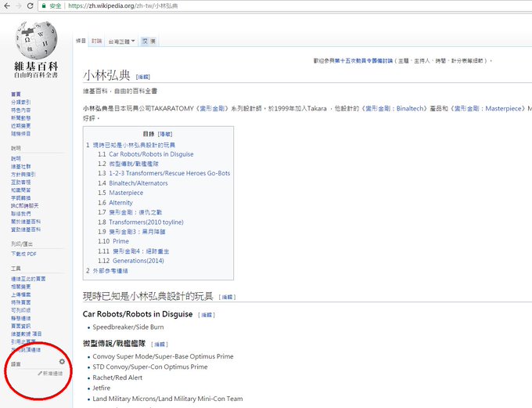Open the 台灣正體 variant dropdown
The height and width of the screenshot is (408, 532).
point(121,42)
